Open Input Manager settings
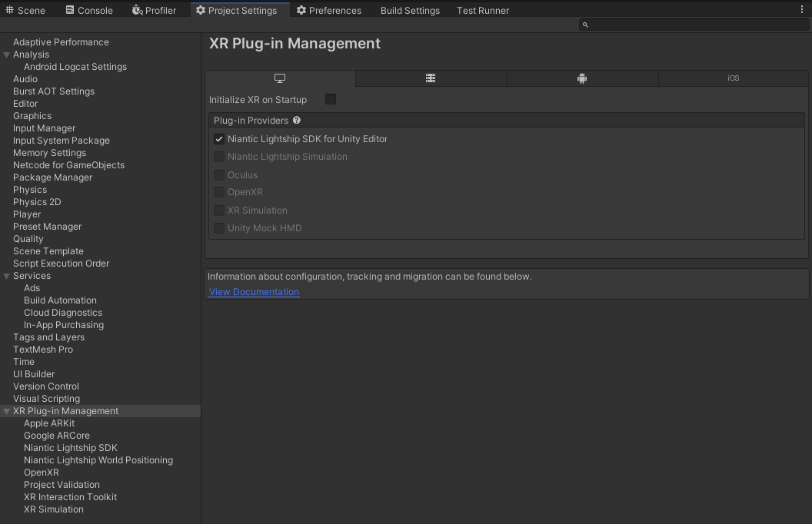This screenshot has height=524, width=812. tap(44, 128)
